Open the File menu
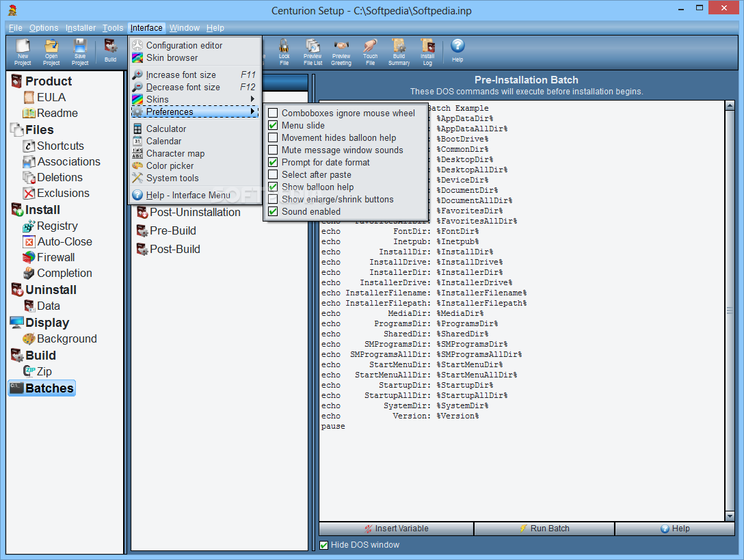This screenshot has height=560, width=744. click(15, 28)
